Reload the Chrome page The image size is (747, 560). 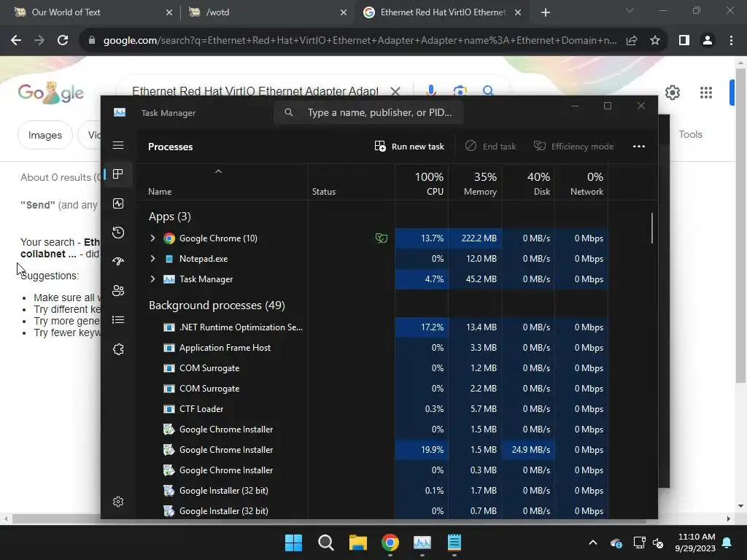pyautogui.click(x=63, y=41)
